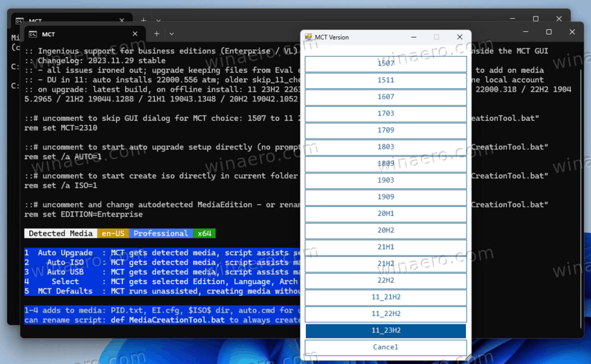The height and width of the screenshot is (364, 591).
Task: Pick the 22H2 version option
Action: [386, 281]
